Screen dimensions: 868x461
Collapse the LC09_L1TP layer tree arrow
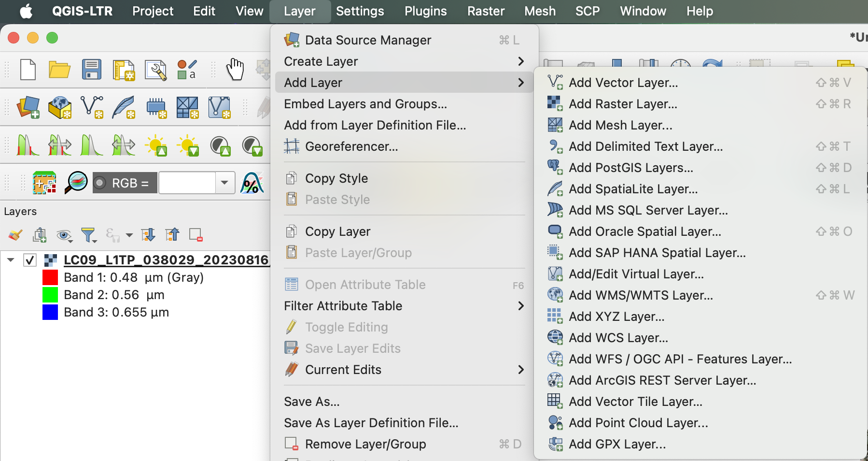pyautogui.click(x=11, y=260)
